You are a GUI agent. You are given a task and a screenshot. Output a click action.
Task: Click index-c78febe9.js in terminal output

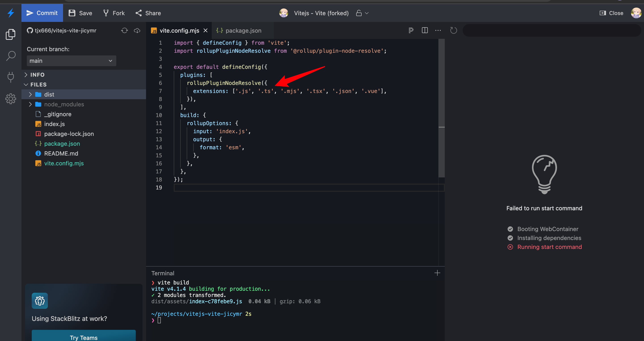tap(215, 301)
